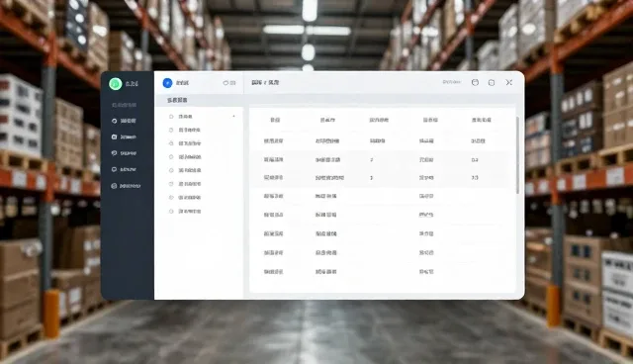Open the fourth item in the dark sidebar
633x364 pixels.
[x=124, y=169]
